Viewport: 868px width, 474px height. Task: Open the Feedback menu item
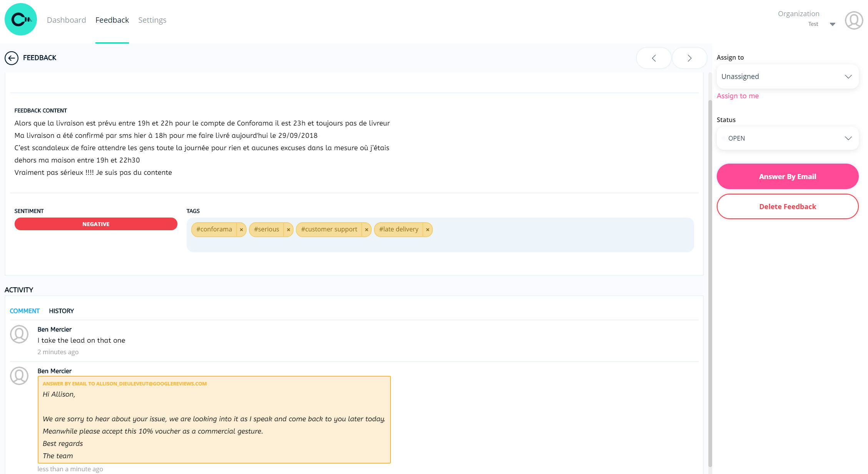coord(112,20)
